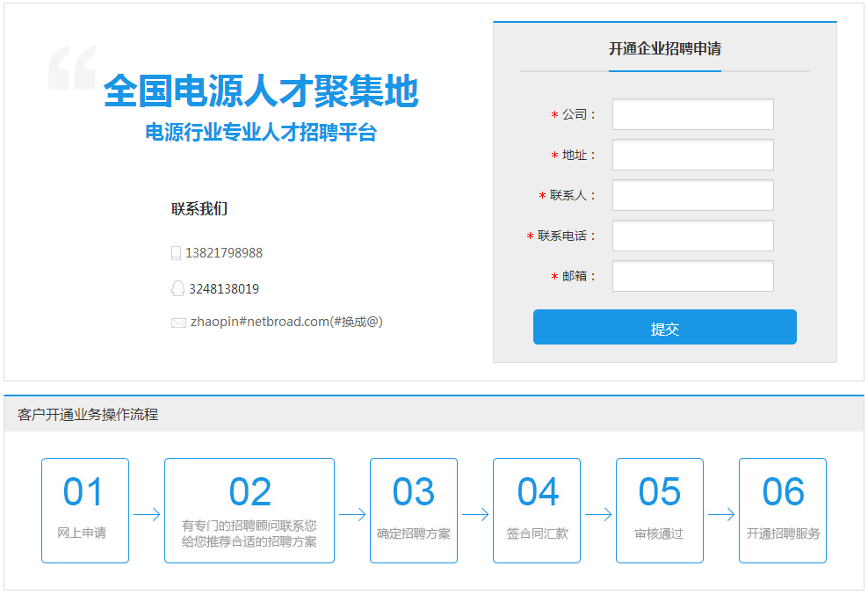The height and width of the screenshot is (595, 868).
Task: Click step 01 网上申请 box
Action: 85,511
